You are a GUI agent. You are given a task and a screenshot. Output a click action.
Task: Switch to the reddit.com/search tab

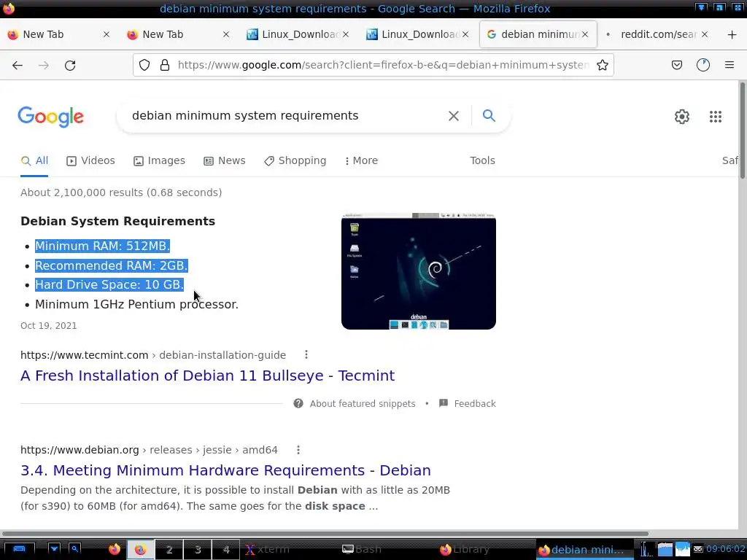click(x=658, y=34)
